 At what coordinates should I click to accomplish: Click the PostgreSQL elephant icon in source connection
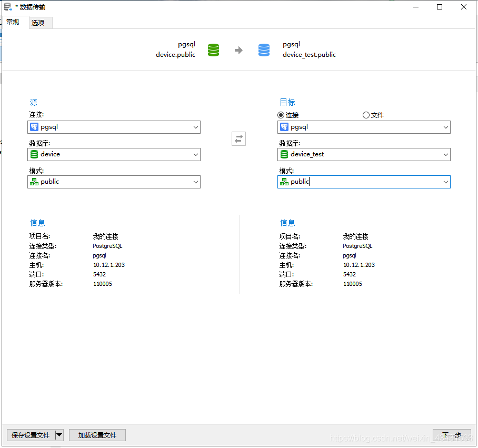[x=34, y=127]
